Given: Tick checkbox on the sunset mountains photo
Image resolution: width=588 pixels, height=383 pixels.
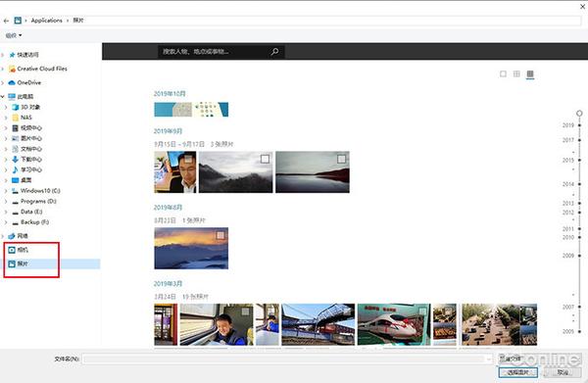Looking at the screenshot, I should click(x=220, y=235).
